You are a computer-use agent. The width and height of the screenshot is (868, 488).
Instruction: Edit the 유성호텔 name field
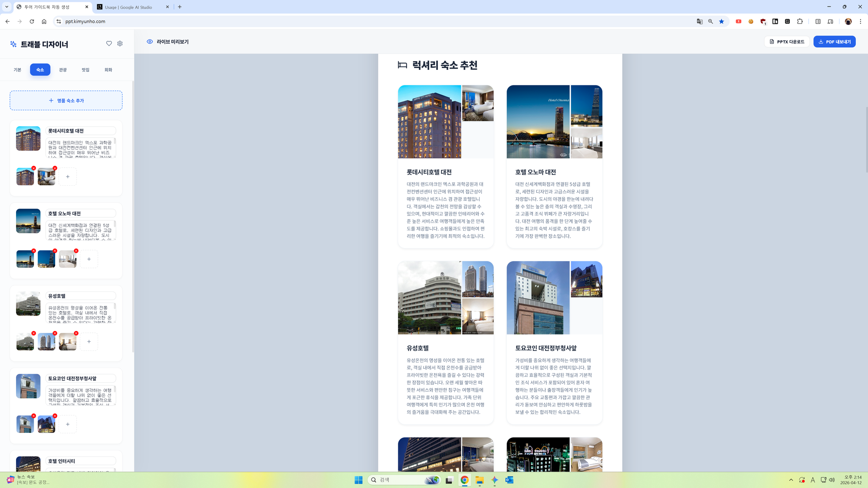click(x=81, y=296)
